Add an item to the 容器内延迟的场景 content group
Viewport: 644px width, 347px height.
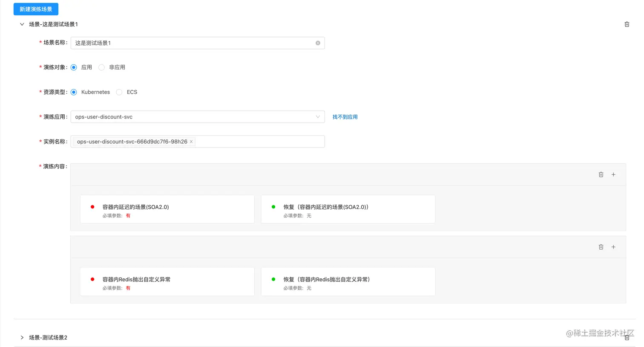pyautogui.click(x=613, y=174)
